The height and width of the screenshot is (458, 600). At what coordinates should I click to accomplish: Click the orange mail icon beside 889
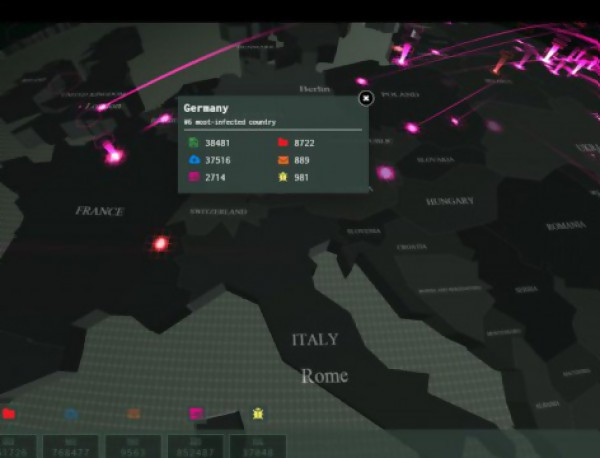[283, 160]
